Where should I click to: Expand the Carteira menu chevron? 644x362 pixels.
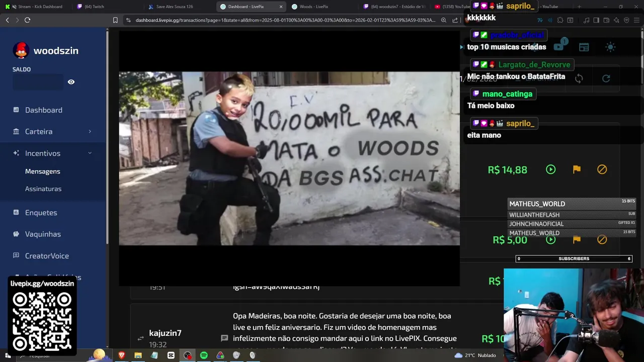[x=90, y=131]
